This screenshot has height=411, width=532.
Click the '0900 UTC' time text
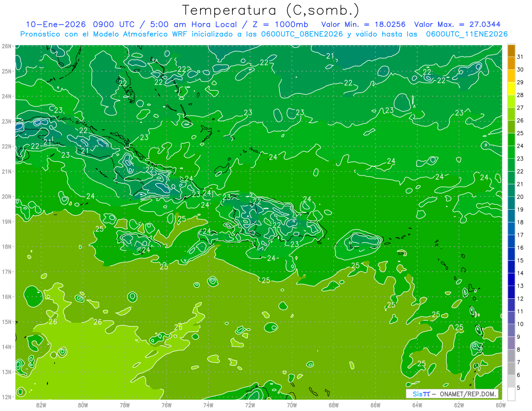coord(113,24)
